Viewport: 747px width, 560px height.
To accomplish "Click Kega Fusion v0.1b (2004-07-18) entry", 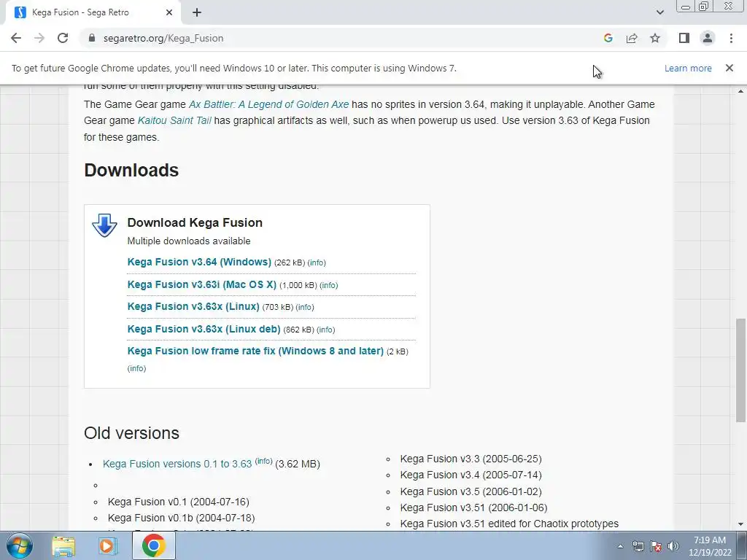I will coord(181,518).
